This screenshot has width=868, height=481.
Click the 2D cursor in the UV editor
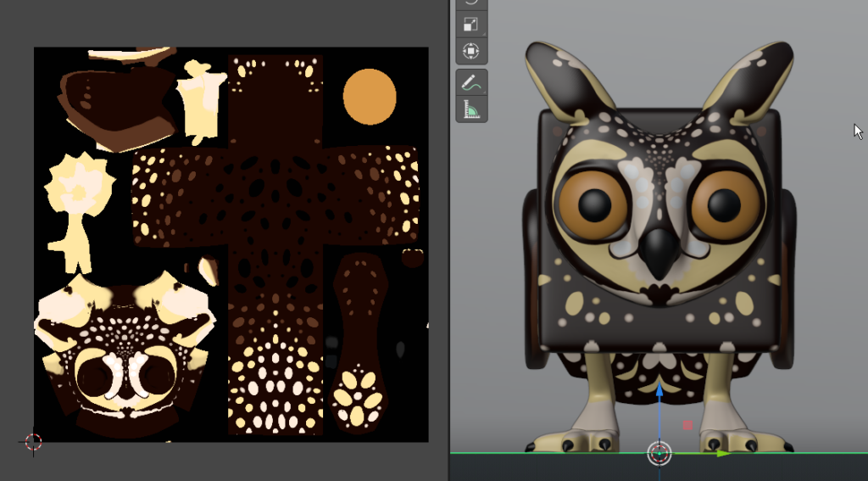click(x=33, y=442)
